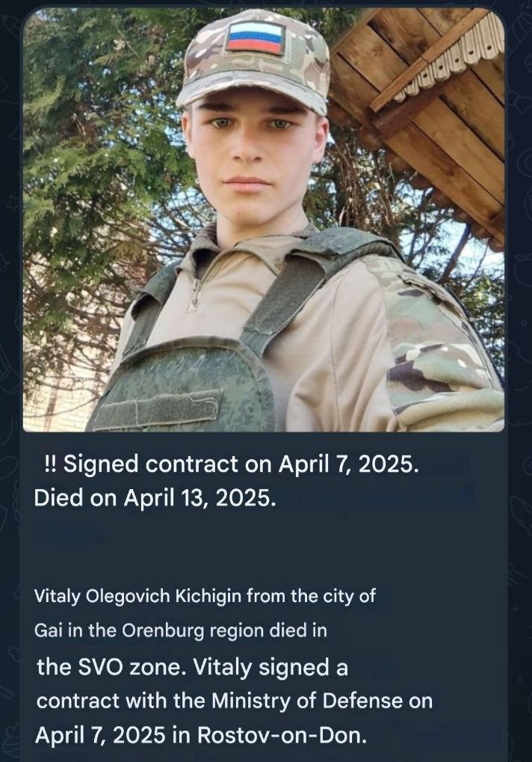This screenshot has width=532, height=762.
Task: Click the evergreen tree in the photo background
Action: pos(97,146)
